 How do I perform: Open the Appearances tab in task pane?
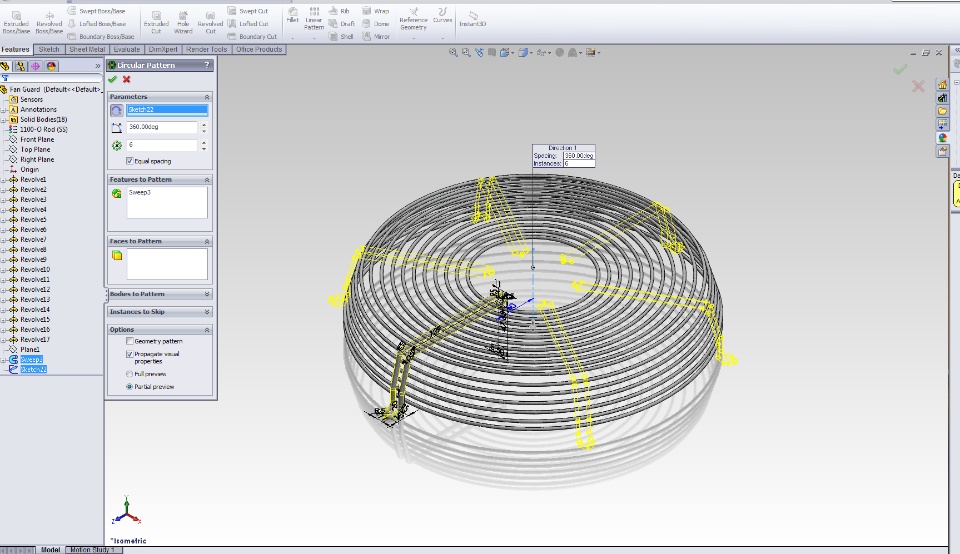coord(942,138)
